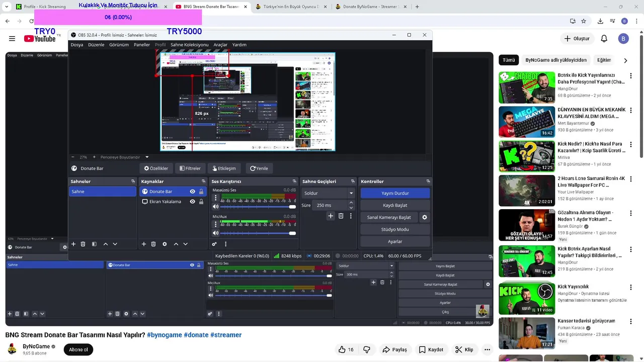Open scene filters icon in Sahneler toolbar

pos(94,244)
